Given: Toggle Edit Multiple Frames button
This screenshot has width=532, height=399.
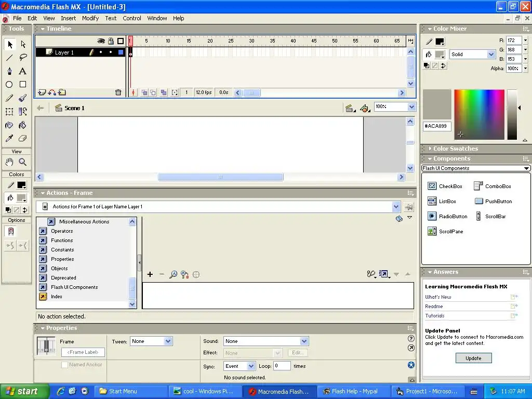Looking at the screenshot, I should [x=164, y=92].
